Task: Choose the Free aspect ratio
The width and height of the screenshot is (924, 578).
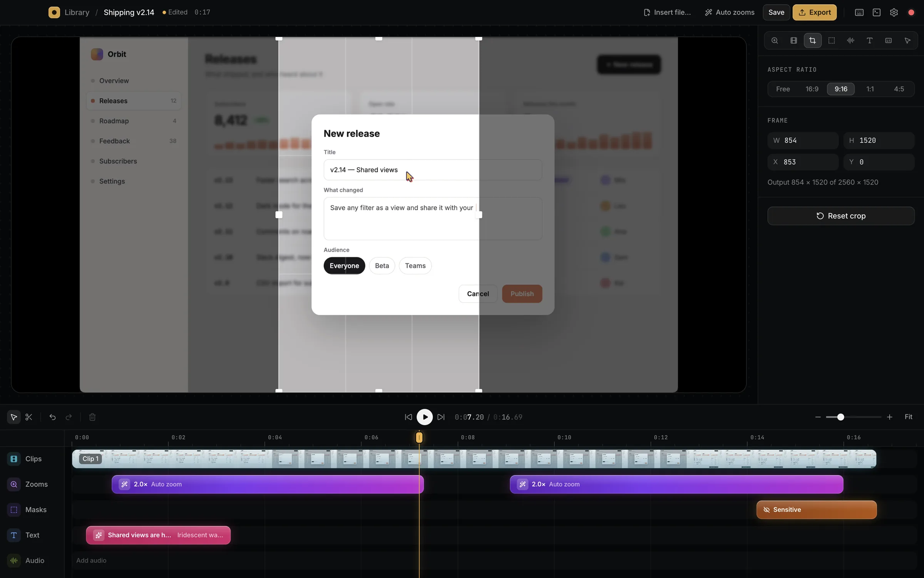Action: tap(783, 89)
